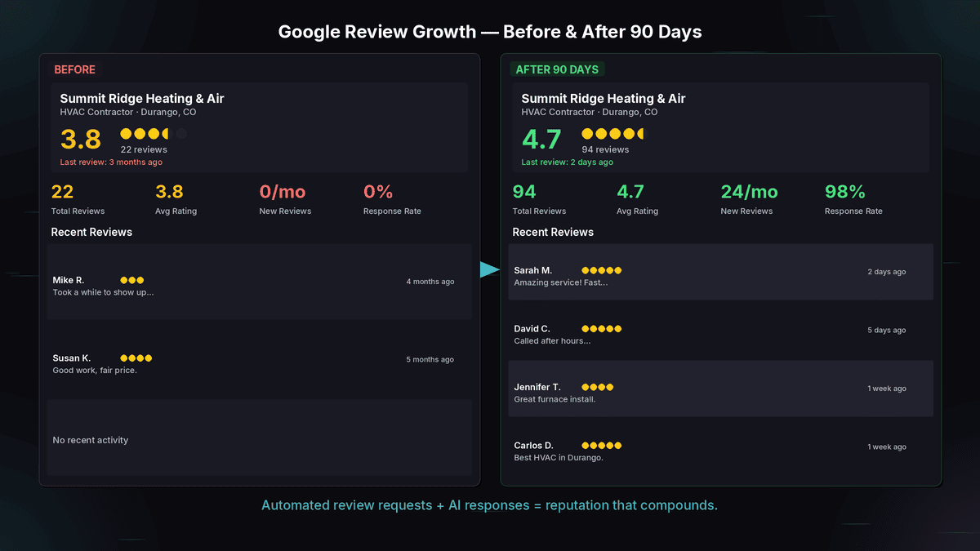Click David C.'s five-star rating

click(602, 329)
